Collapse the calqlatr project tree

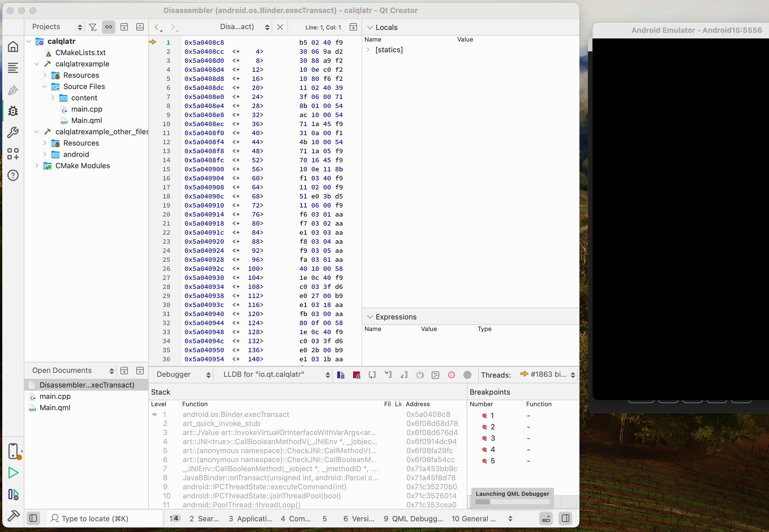point(29,41)
